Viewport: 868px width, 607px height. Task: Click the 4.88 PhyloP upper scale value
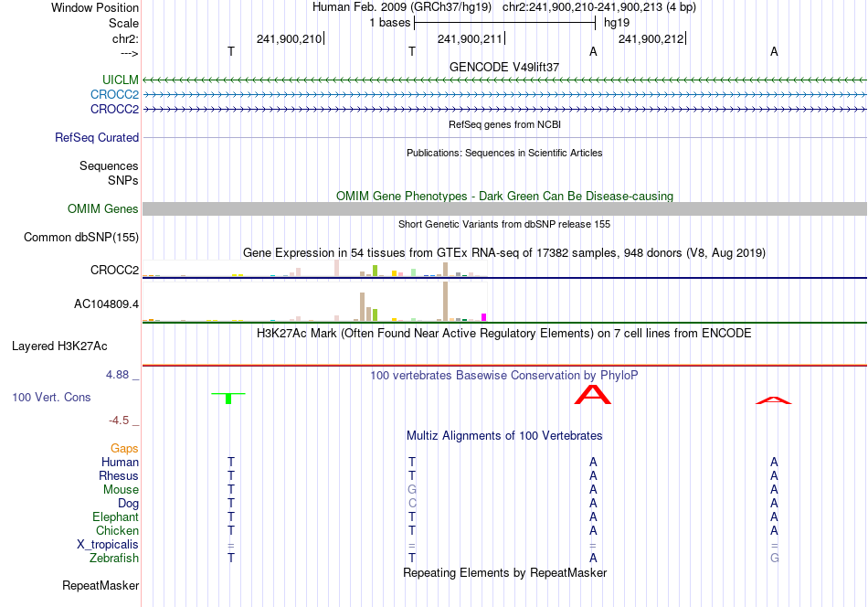coord(117,375)
